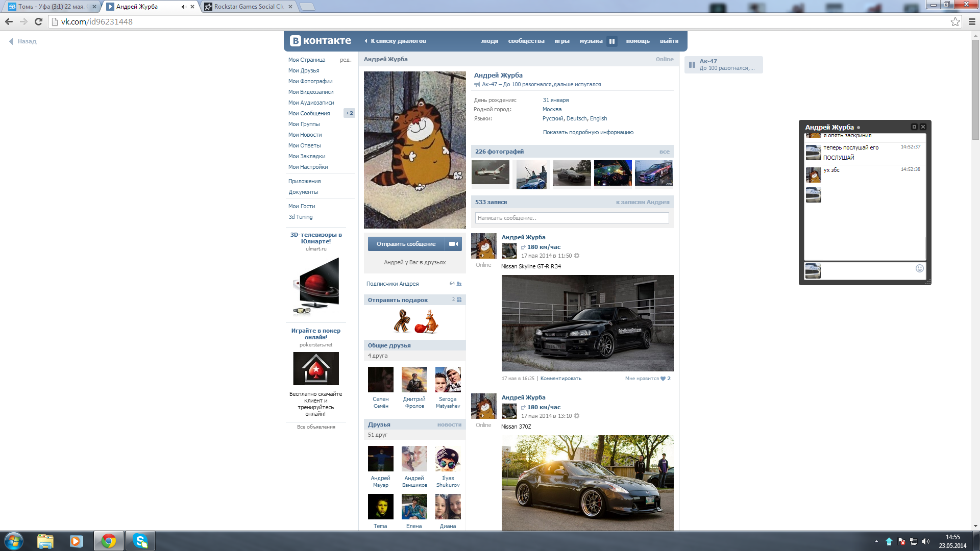This screenshot has width=980, height=551.
Task: Mute audio speaker icon on Андрей Журба tab
Action: pyautogui.click(x=184, y=7)
